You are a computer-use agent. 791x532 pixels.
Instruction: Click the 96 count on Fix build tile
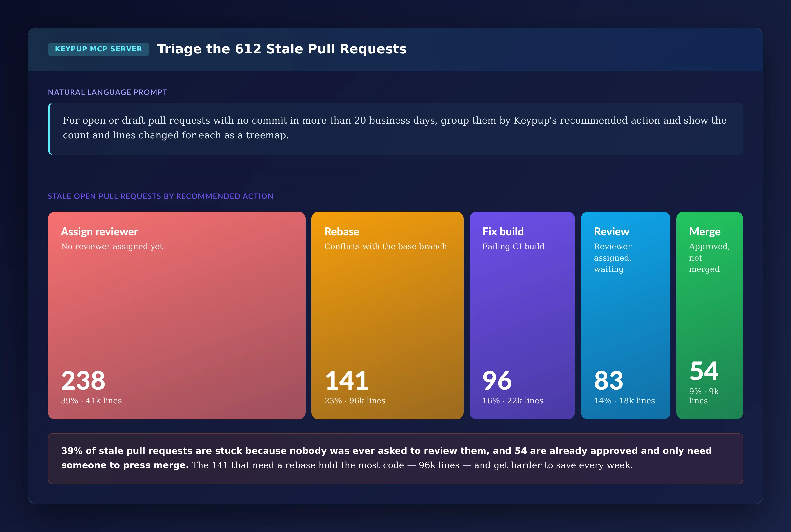[497, 380]
